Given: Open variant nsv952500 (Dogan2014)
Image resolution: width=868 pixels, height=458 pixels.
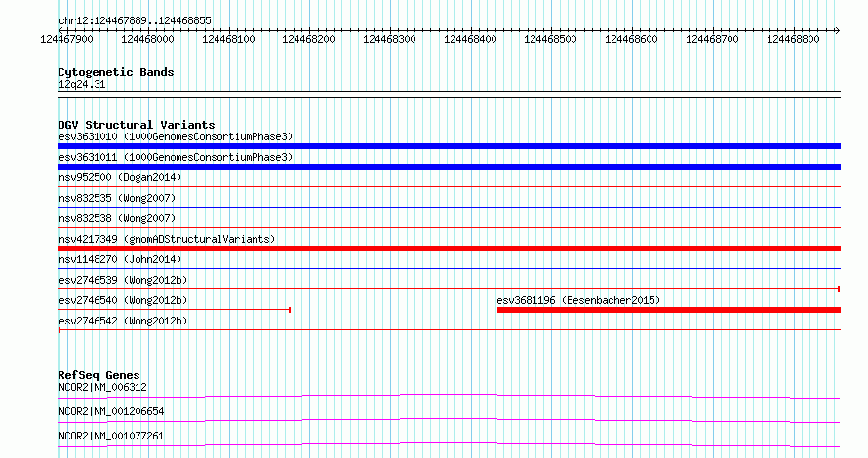Looking at the screenshot, I should (x=120, y=177).
